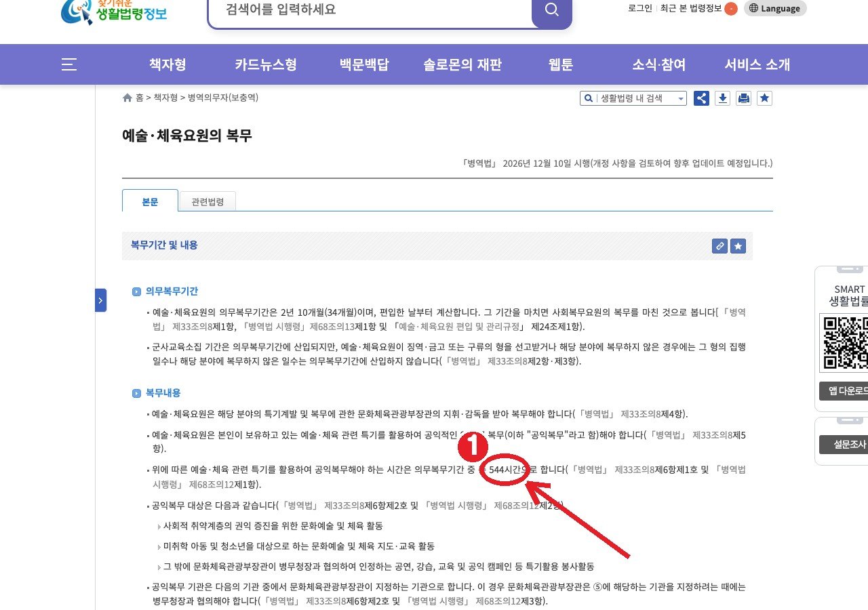
Task: Click the globe Language button
Action: [x=775, y=8]
